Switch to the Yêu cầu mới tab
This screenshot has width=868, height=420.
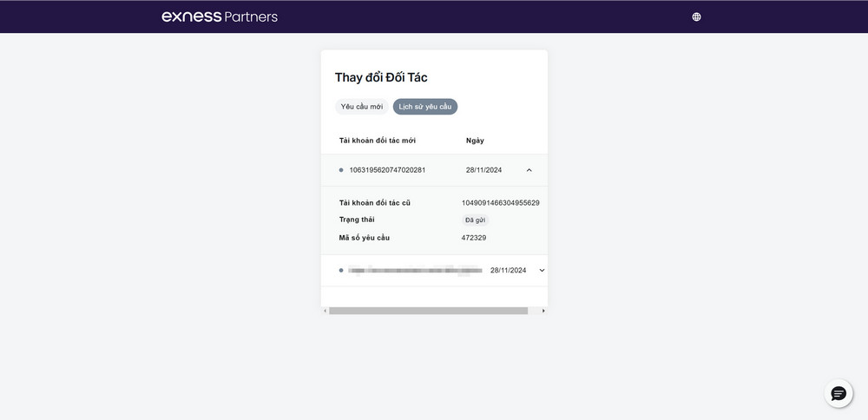[361, 107]
